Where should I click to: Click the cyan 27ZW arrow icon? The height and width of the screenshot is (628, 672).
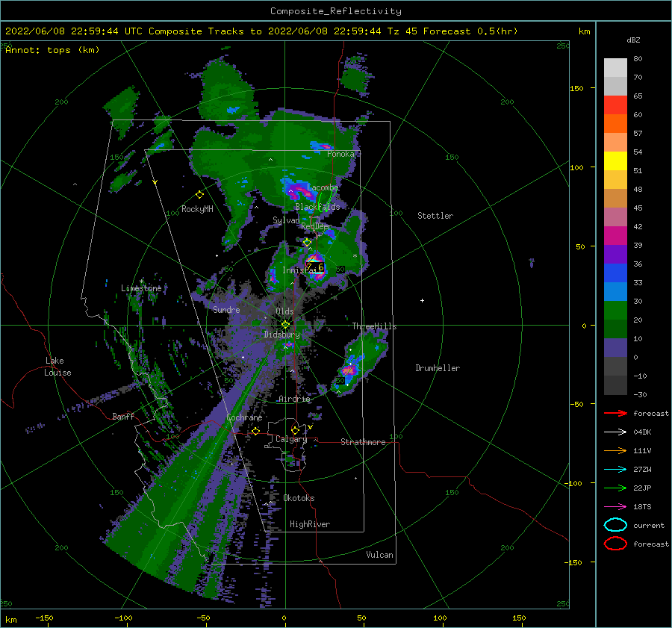(615, 470)
